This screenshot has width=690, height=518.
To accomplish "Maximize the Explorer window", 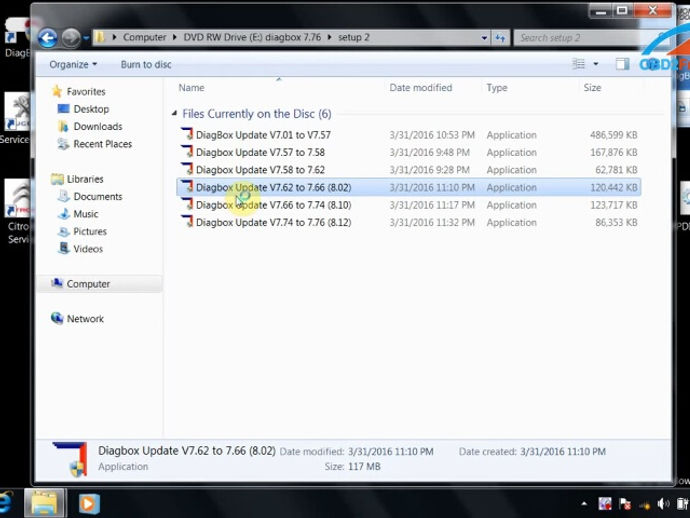I will [x=622, y=11].
